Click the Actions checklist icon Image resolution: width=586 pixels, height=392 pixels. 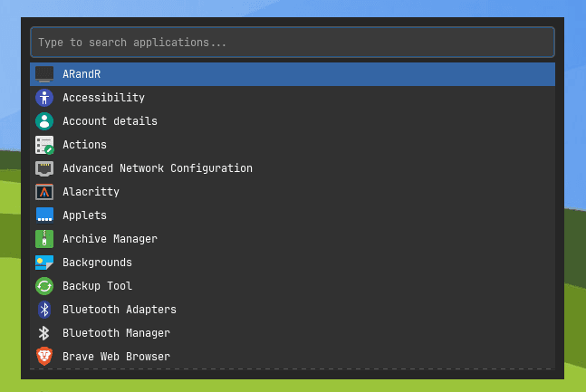click(44, 145)
